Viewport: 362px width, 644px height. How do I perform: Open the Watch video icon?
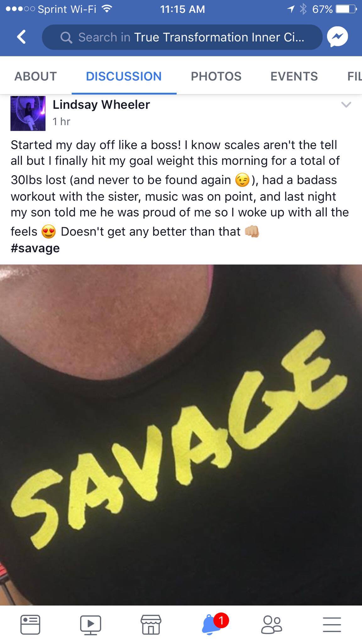pos(90,624)
